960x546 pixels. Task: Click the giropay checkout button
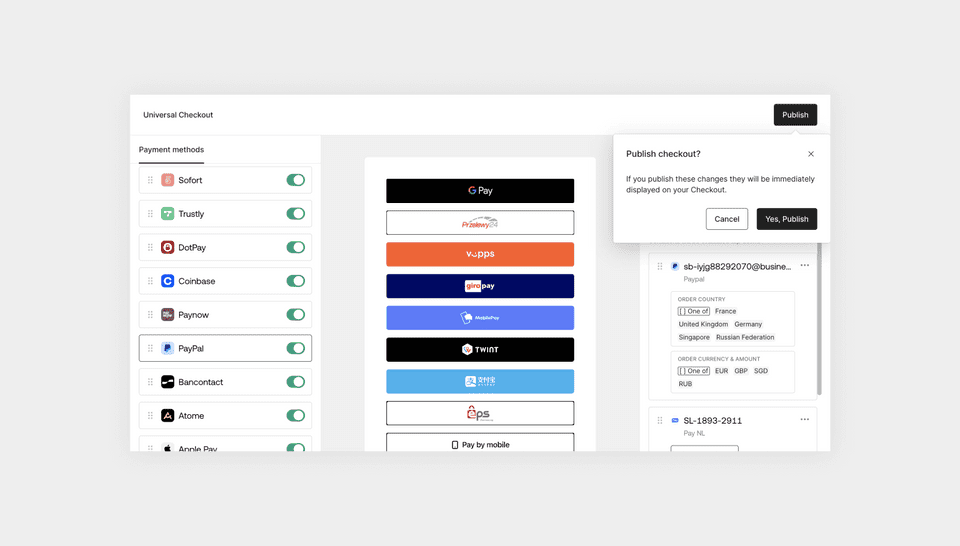pyautogui.click(x=480, y=286)
